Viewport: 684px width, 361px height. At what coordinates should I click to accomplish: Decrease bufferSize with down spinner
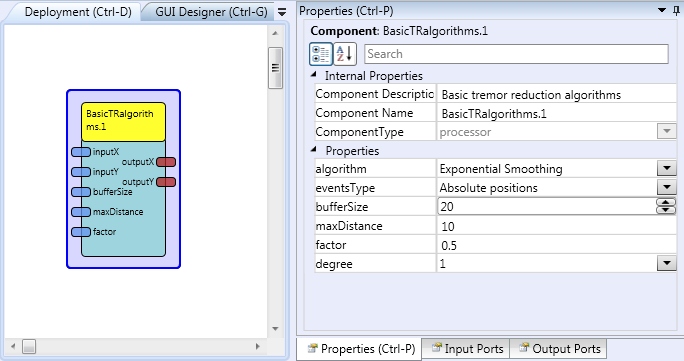pyautogui.click(x=666, y=210)
